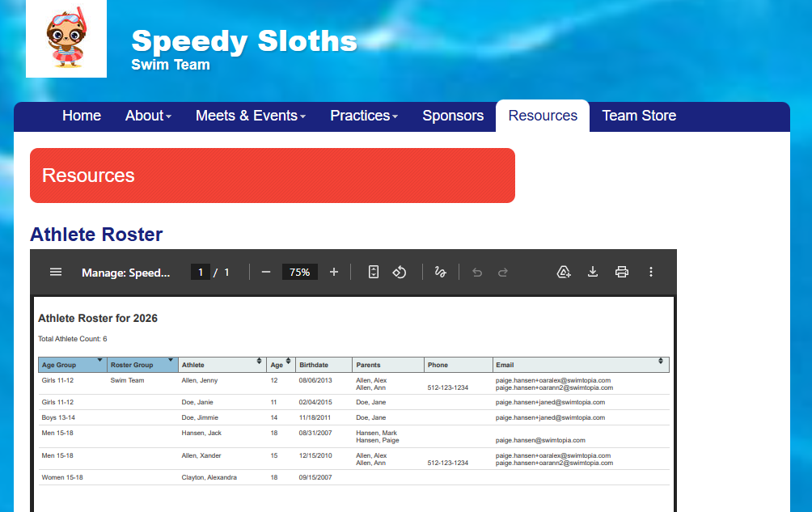Open the PDF viewer sidebar menu icon
The width and height of the screenshot is (812, 512).
(x=56, y=273)
